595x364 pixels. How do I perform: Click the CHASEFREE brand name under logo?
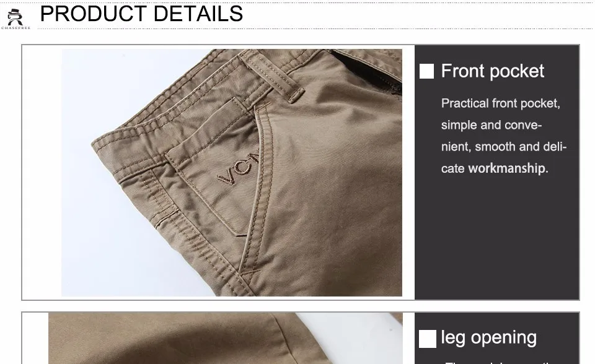(x=15, y=28)
